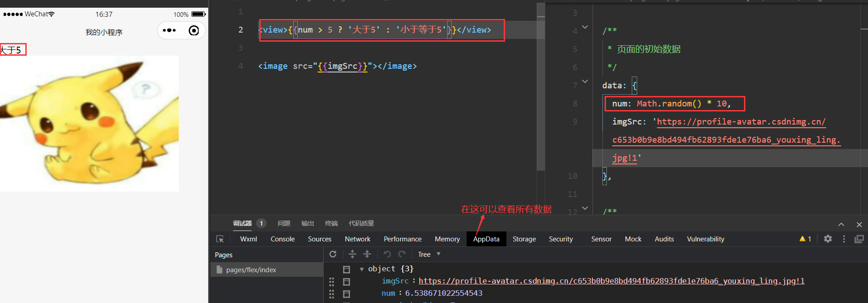
Task: Open the Storage tab
Action: point(524,239)
